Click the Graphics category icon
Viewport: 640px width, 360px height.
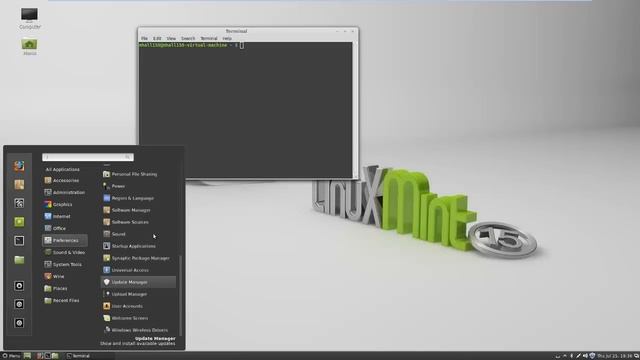click(x=48, y=204)
